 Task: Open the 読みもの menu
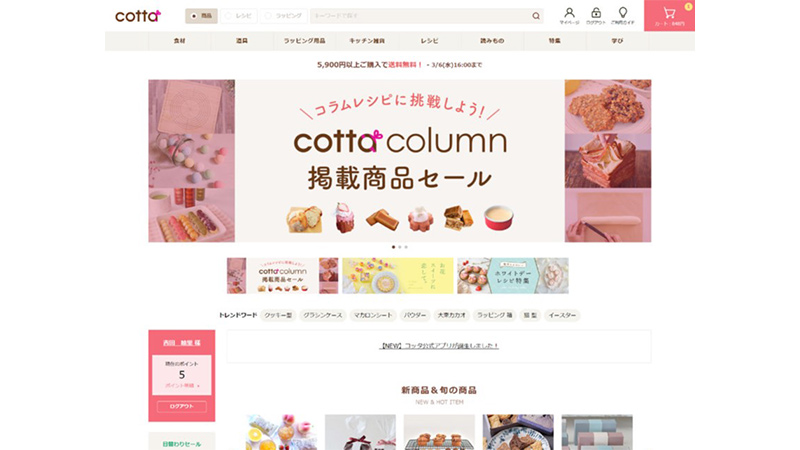pyautogui.click(x=492, y=41)
